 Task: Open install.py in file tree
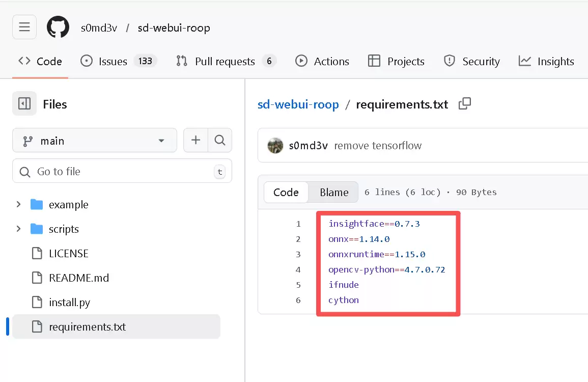(x=69, y=303)
